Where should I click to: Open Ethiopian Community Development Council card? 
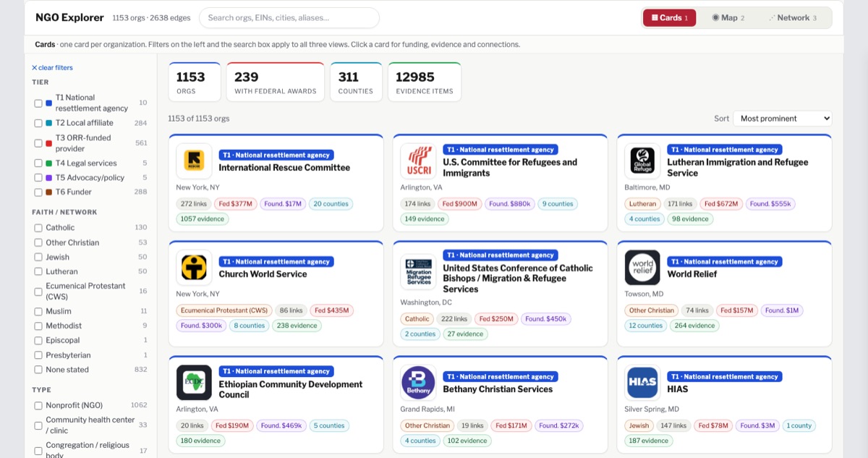tap(290, 389)
